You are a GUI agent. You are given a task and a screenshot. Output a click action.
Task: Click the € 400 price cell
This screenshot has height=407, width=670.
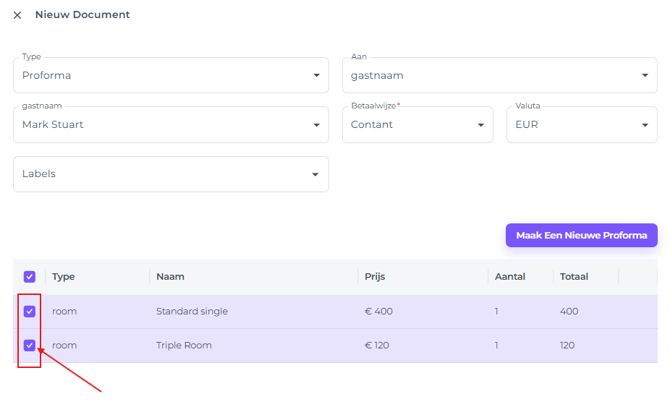coord(379,311)
